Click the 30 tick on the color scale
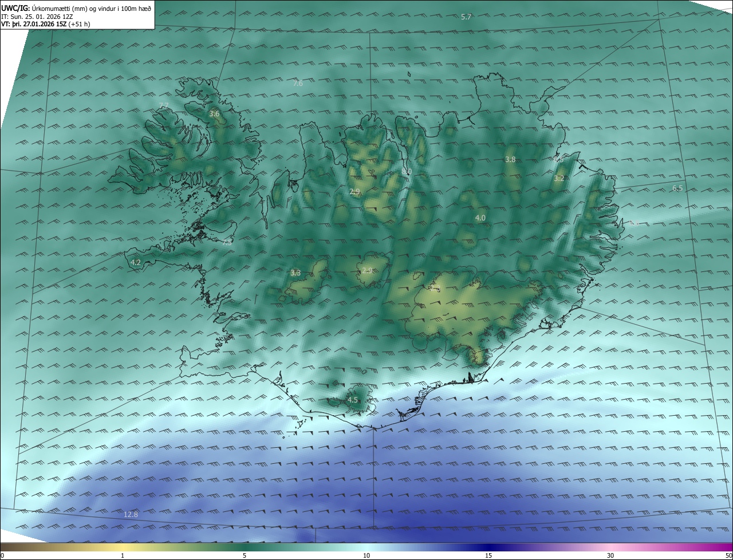Viewport: 733px width, 560px height. point(610,555)
